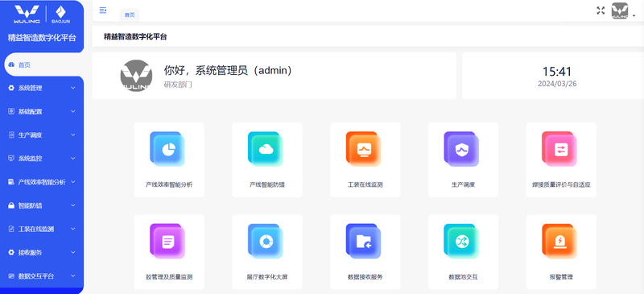Expand the 生产调度 sidebar chevron
The width and height of the screenshot is (644, 294).
click(73, 135)
